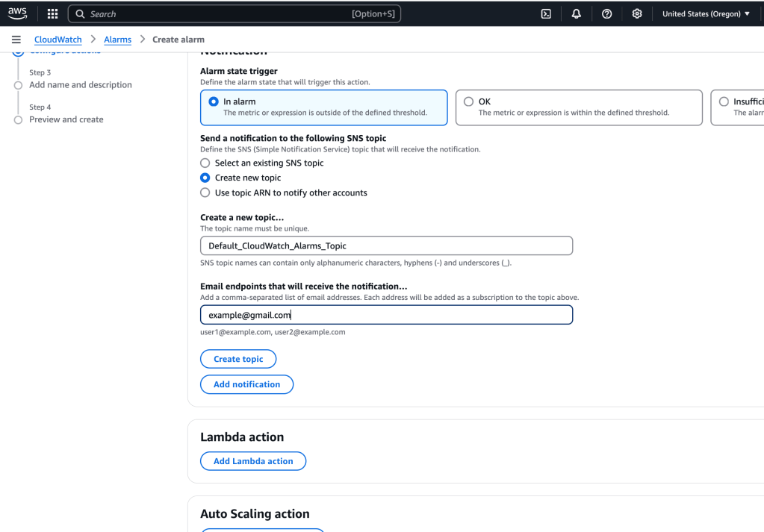
Task: Open the help question mark icon
Action: coord(607,13)
